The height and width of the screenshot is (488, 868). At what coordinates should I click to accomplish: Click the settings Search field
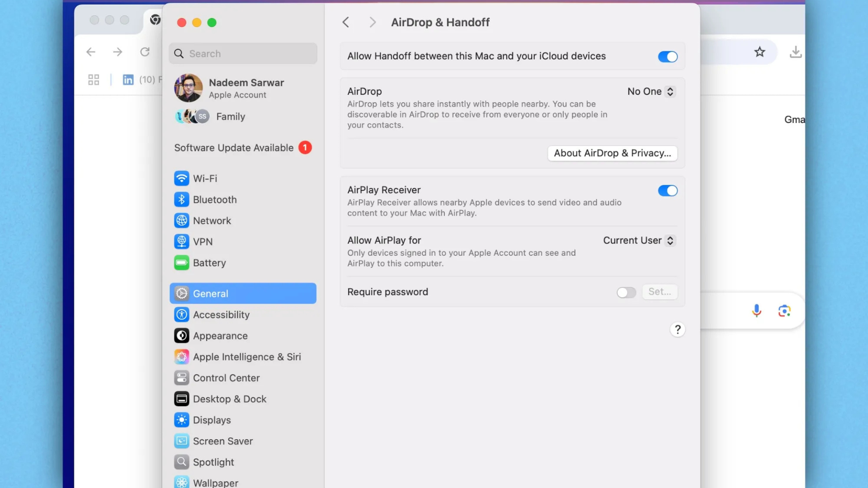(243, 53)
